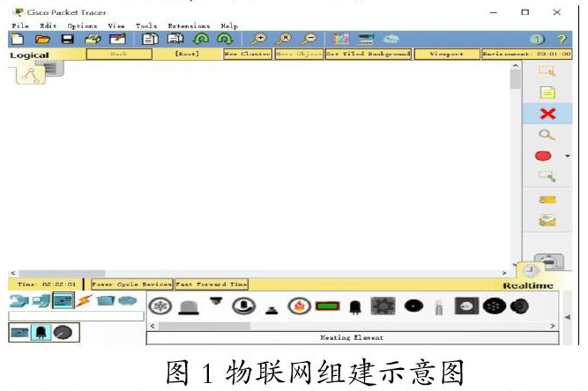Screen dimensions: 588x391
Task: Select the red ellipse drawing tool
Action: (x=543, y=156)
